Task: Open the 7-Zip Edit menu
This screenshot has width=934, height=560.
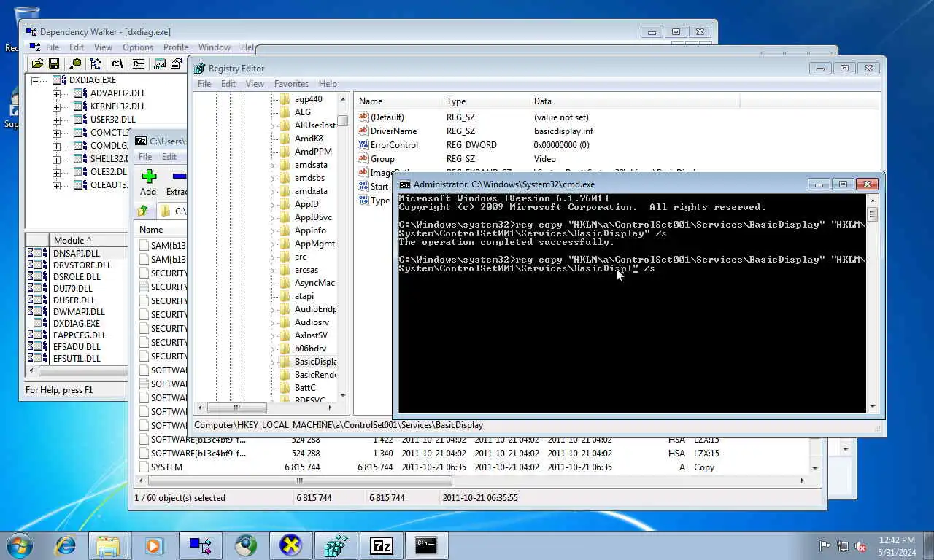Action: [x=169, y=156]
